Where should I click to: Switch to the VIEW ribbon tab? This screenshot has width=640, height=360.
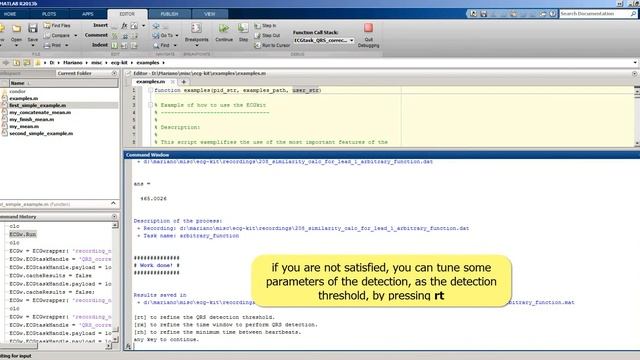pyautogui.click(x=209, y=14)
